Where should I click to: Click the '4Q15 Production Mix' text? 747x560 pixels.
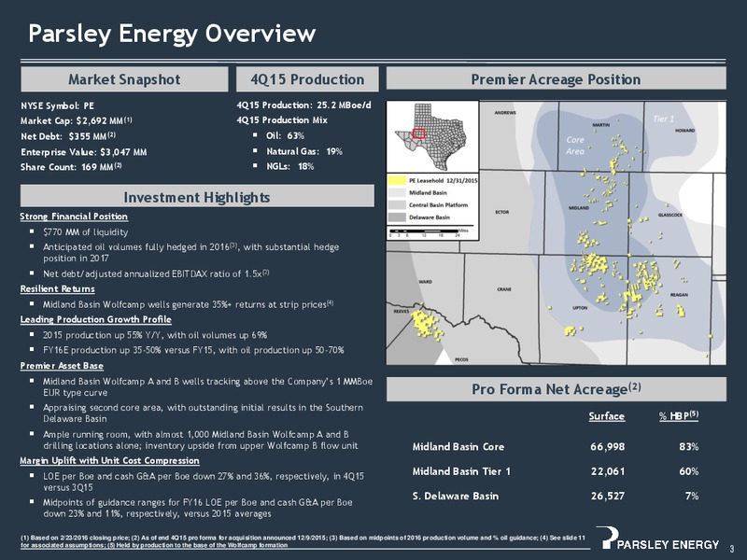(282, 120)
